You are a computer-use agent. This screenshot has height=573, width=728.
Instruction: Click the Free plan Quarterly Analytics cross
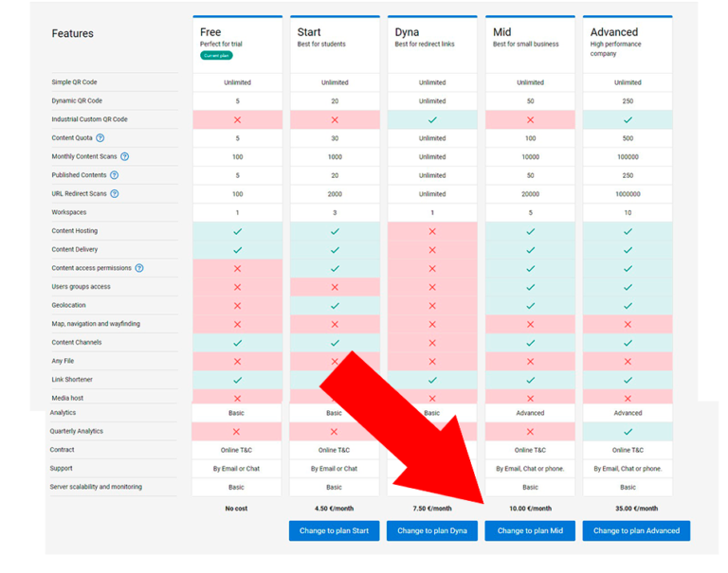(236, 432)
